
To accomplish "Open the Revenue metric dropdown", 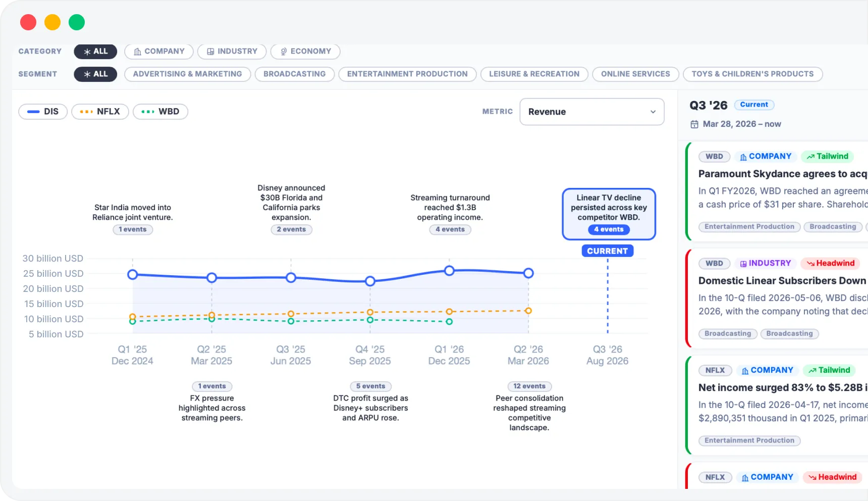I will tap(592, 112).
